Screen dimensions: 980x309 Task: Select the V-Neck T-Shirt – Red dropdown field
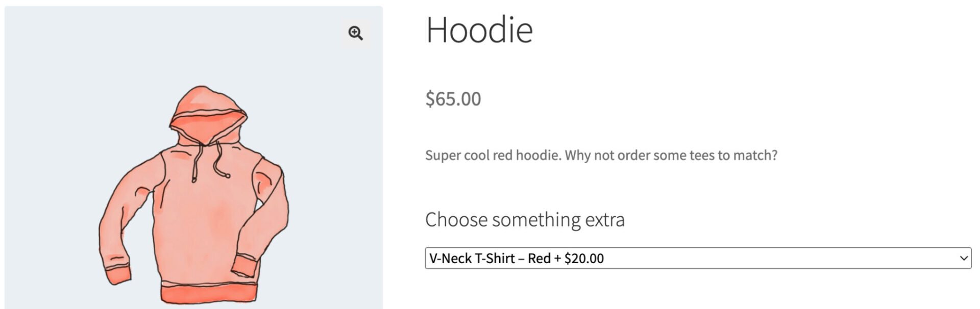point(698,258)
